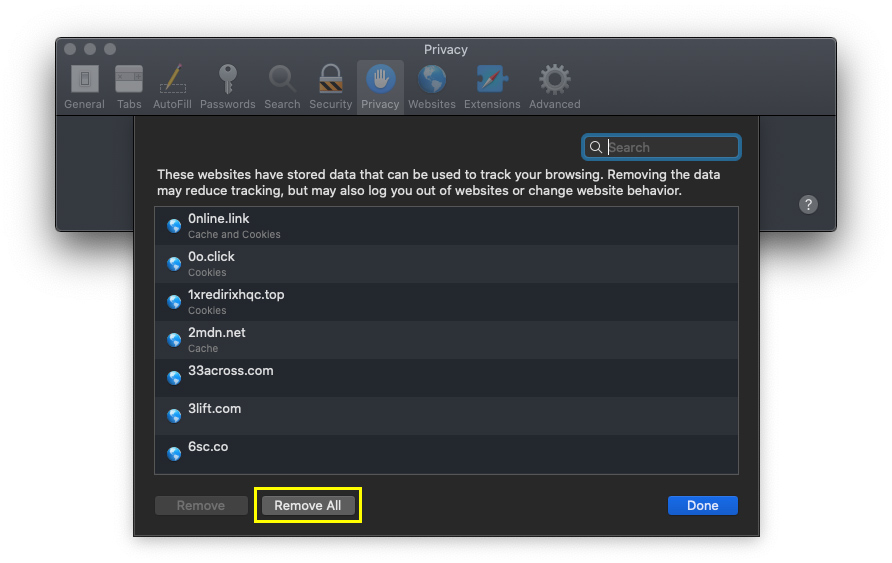Click the globe icon beside 0nline.link
This screenshot has height=563, width=892.
click(x=174, y=226)
